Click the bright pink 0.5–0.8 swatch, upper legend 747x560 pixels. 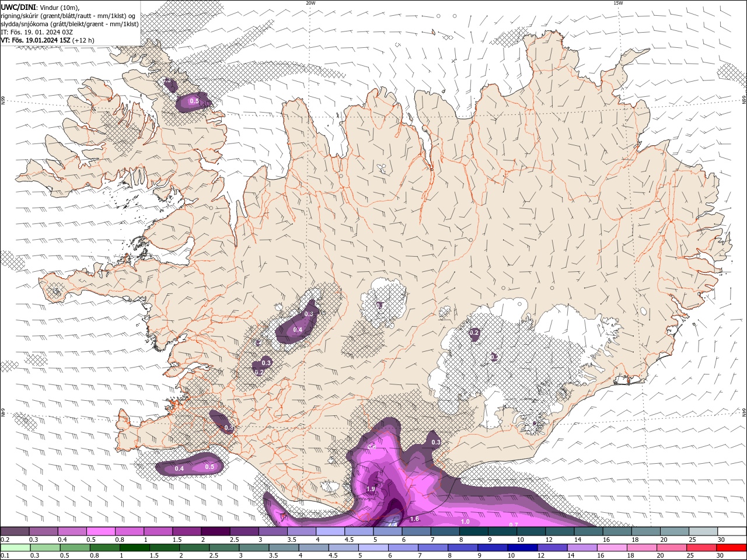coord(100,531)
